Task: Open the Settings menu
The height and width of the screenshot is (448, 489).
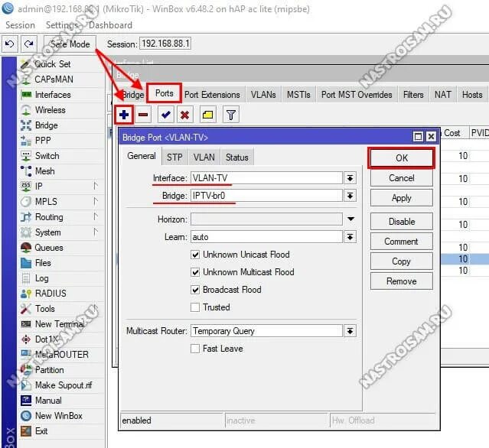Action: pyautogui.click(x=62, y=25)
